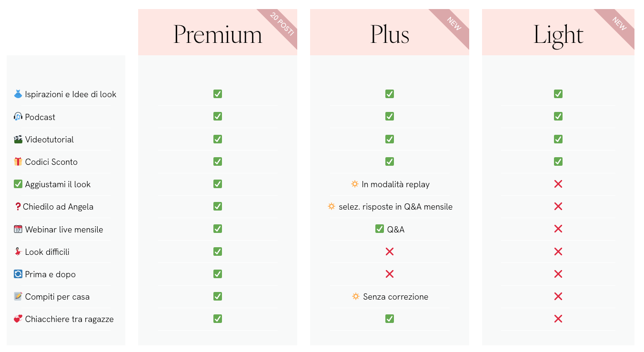Click the gift icon next to Codici Sconto
This screenshot has width=644, height=352.
click(18, 162)
